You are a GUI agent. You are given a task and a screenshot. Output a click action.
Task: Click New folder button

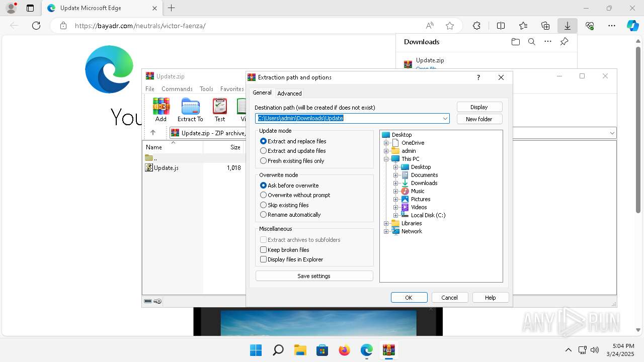[479, 119]
